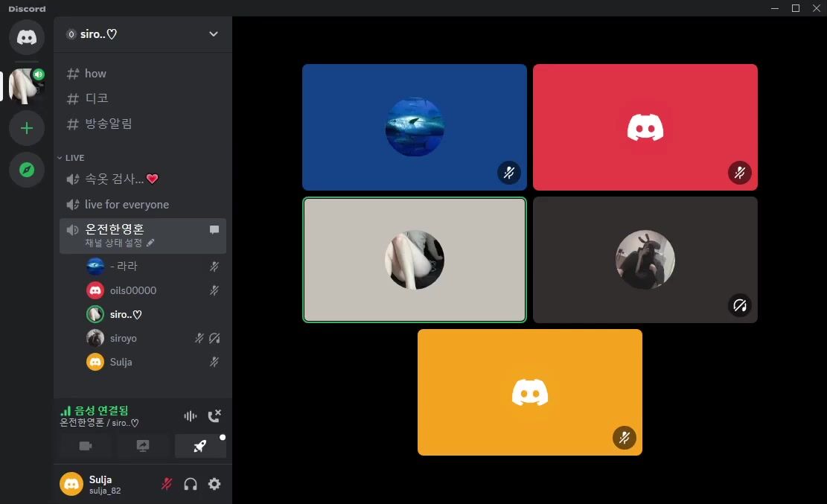Click mute indicator on orange tile
The image size is (827, 504).
pyautogui.click(x=625, y=438)
